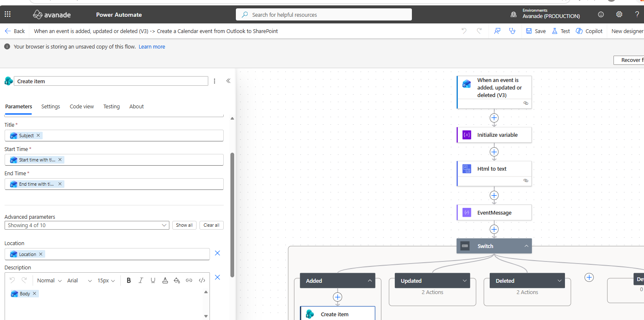Remove the Subject token from Title
The image size is (644, 320).
pos(38,135)
